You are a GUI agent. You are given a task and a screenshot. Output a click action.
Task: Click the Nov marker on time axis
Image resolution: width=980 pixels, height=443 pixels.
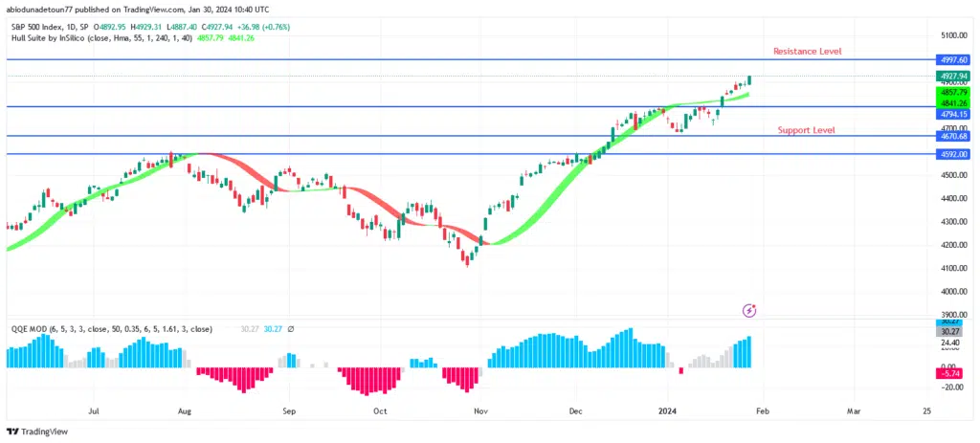tap(480, 410)
